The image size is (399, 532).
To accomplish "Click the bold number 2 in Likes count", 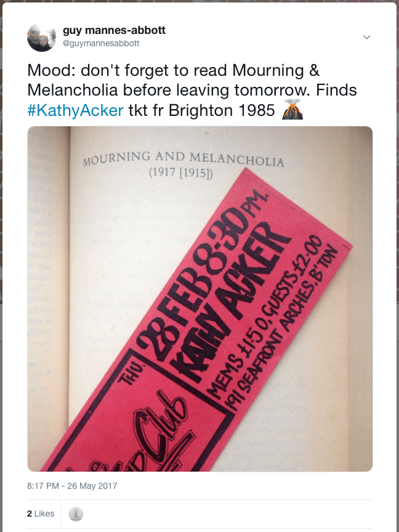I will (30, 514).
